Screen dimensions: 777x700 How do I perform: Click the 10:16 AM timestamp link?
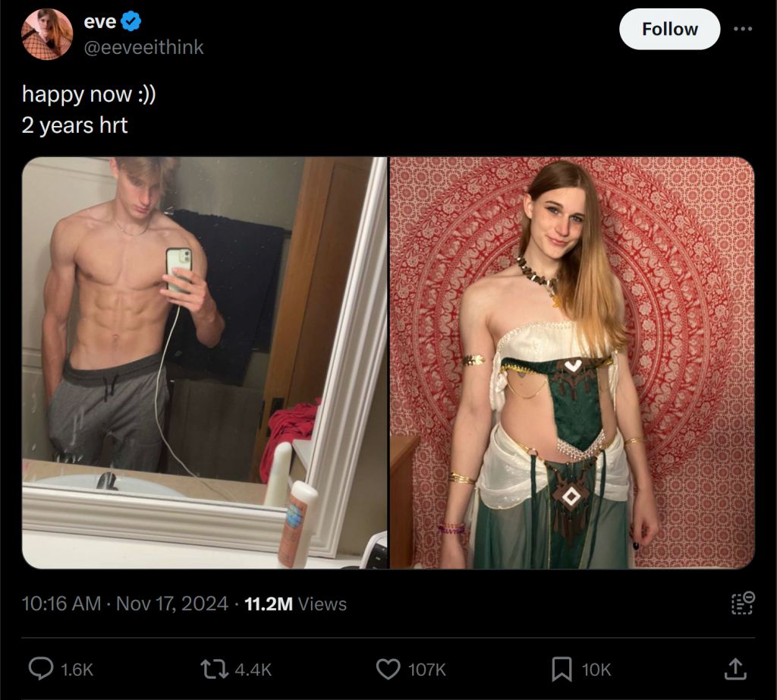tap(61, 604)
